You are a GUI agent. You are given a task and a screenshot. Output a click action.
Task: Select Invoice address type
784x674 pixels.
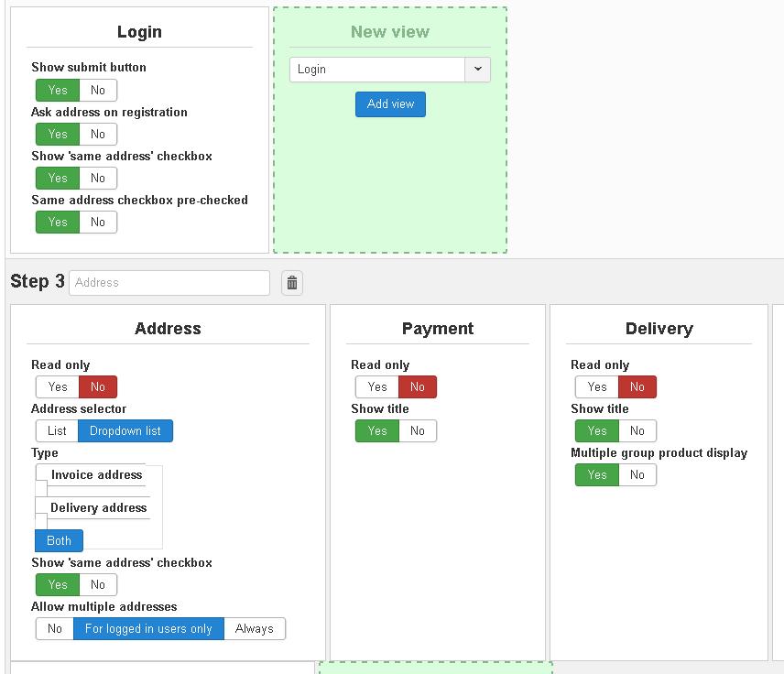pos(96,474)
